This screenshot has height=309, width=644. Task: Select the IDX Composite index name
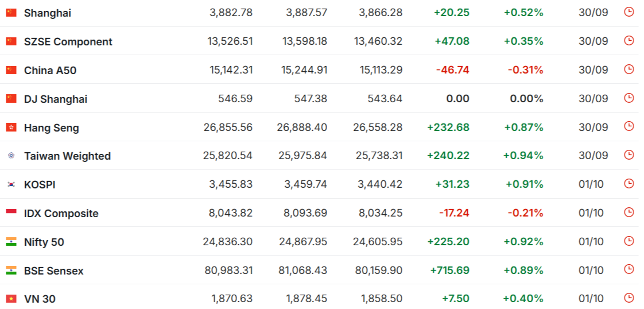click(x=61, y=213)
